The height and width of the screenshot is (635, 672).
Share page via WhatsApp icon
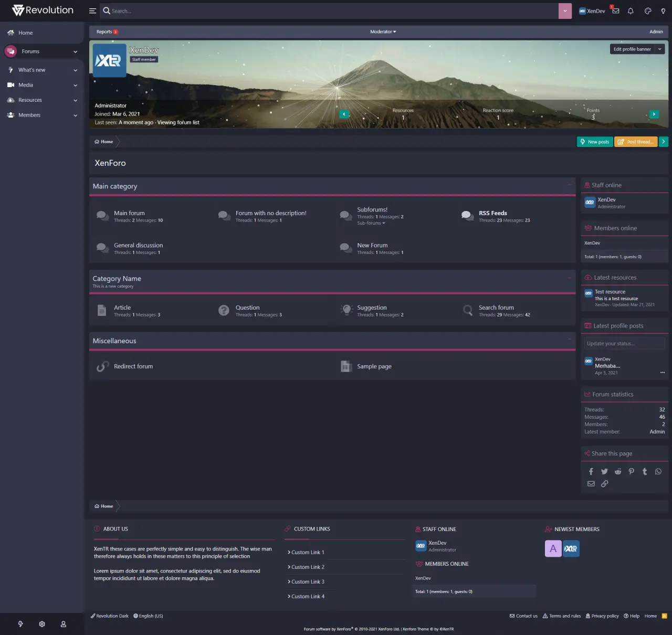(658, 472)
